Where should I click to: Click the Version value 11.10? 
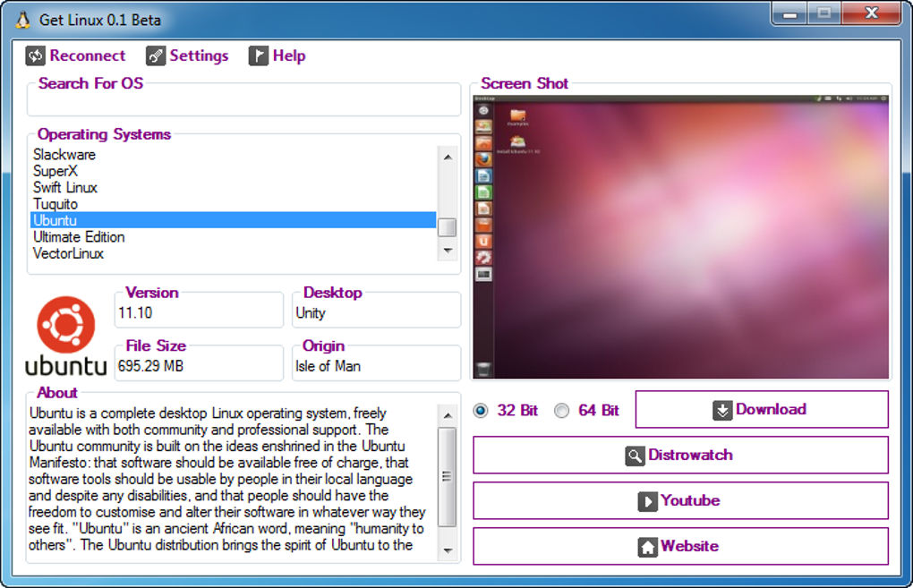click(135, 312)
